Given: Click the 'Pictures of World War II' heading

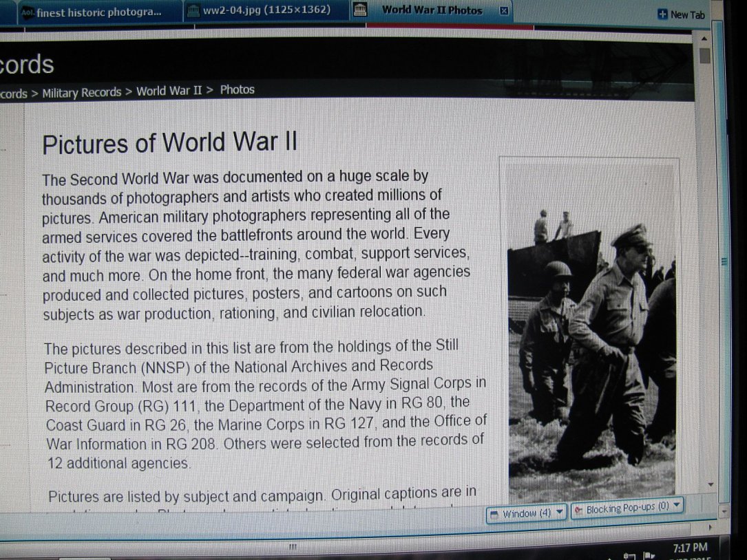Looking at the screenshot, I should point(169,142).
